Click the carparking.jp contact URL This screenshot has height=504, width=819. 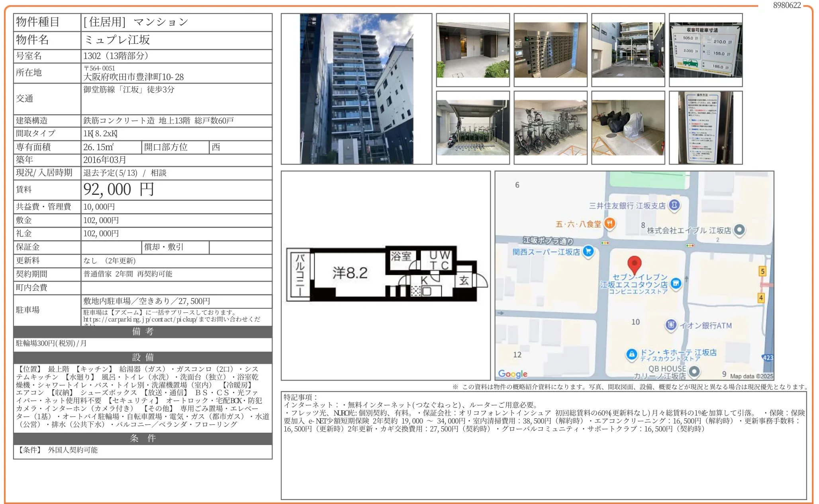139,319
